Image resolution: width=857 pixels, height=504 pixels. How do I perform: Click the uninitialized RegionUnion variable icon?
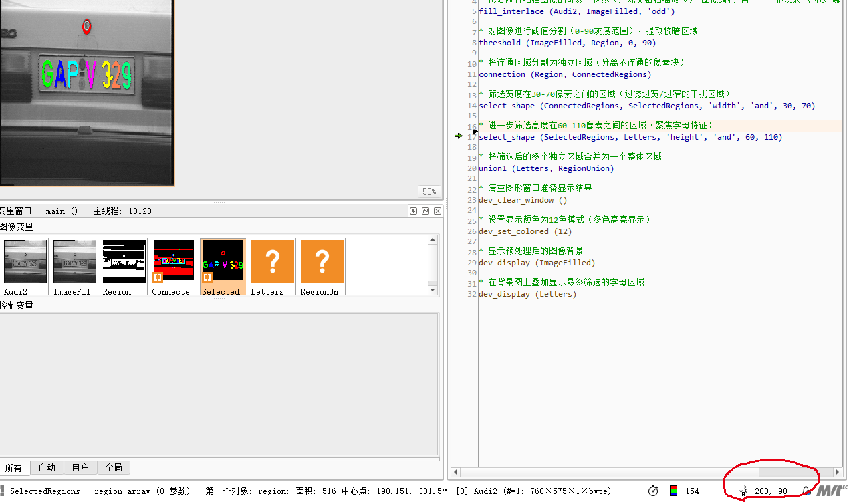click(x=322, y=261)
